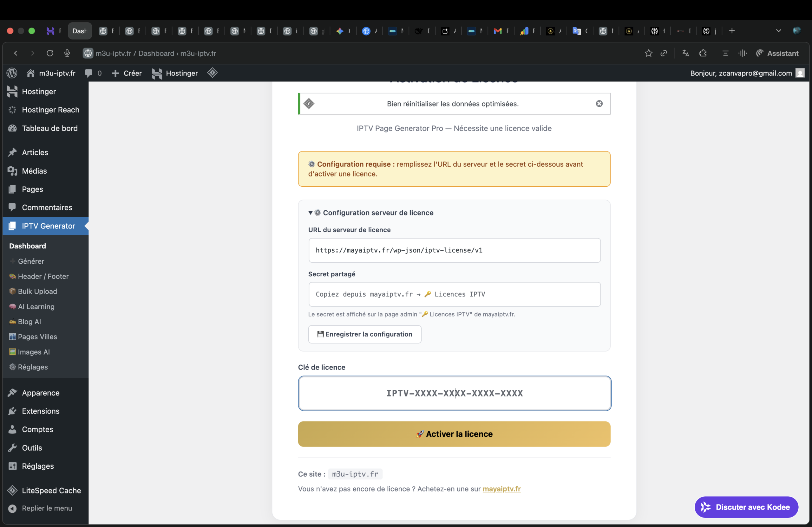The image size is (812, 527).
Task: Open user profile zcanvapro@gmail.com
Action: coord(747,73)
